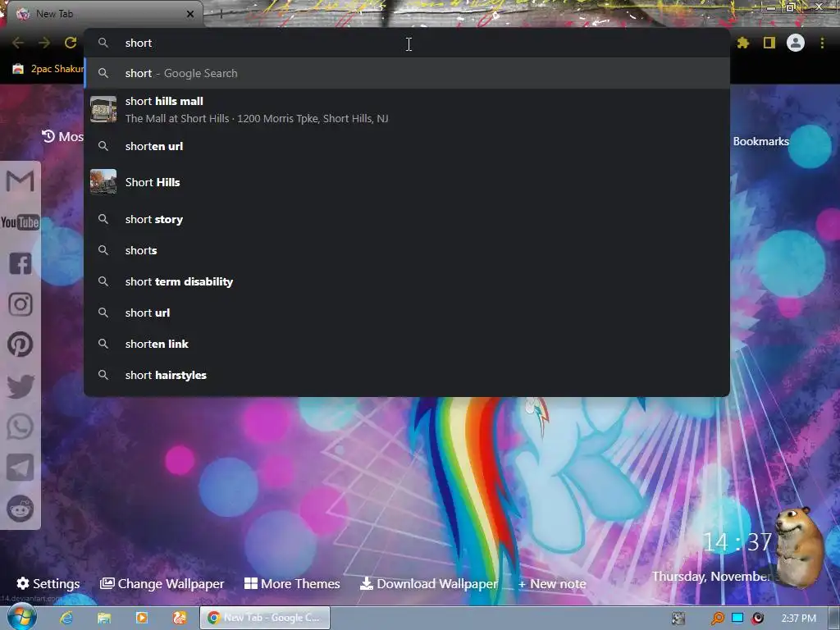Click the hamster mascot image
Viewport: 840px width, 630px height.
(799, 546)
